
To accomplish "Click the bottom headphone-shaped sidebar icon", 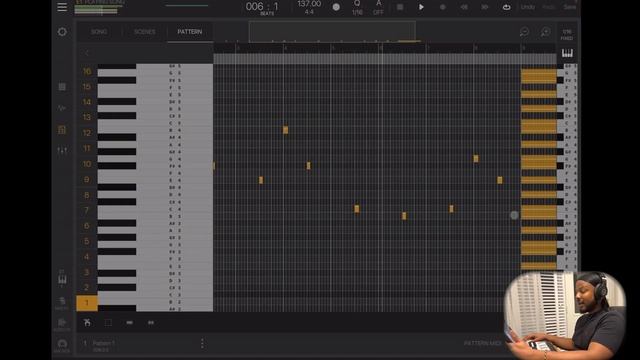I will tap(62, 345).
